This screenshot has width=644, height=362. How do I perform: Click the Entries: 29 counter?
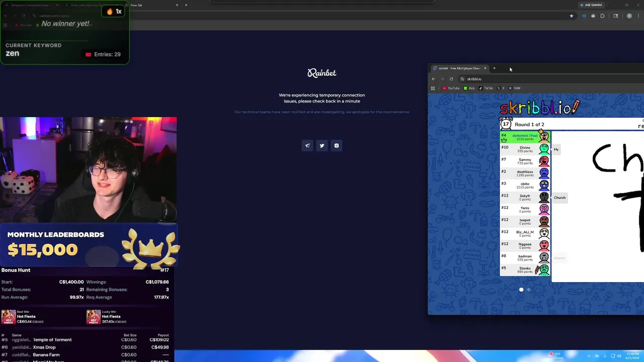point(103,54)
